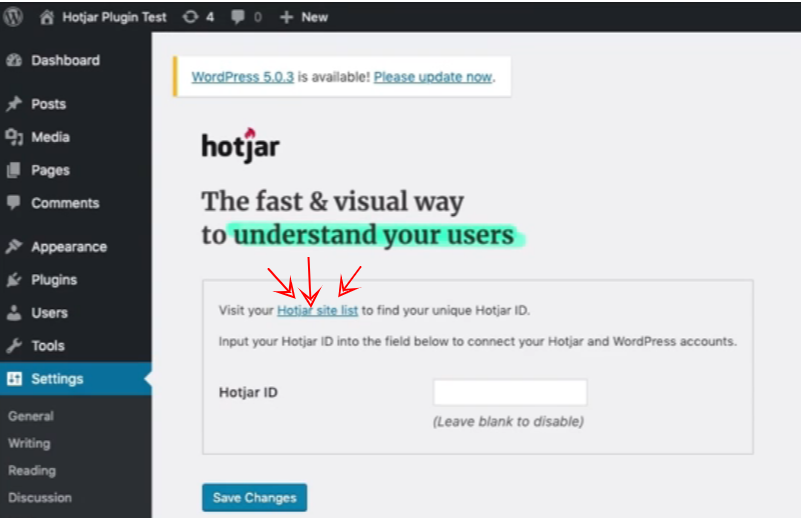Click the hotjar logo
801x518 pixels.
click(241, 145)
